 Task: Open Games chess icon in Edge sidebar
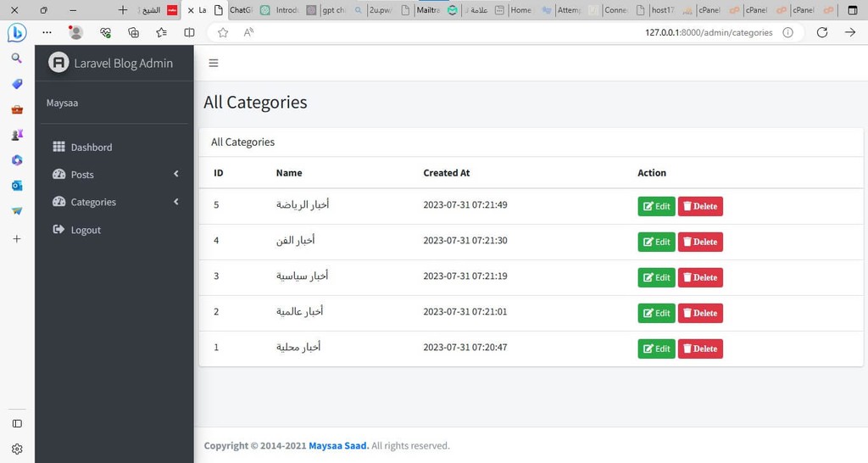(x=17, y=135)
